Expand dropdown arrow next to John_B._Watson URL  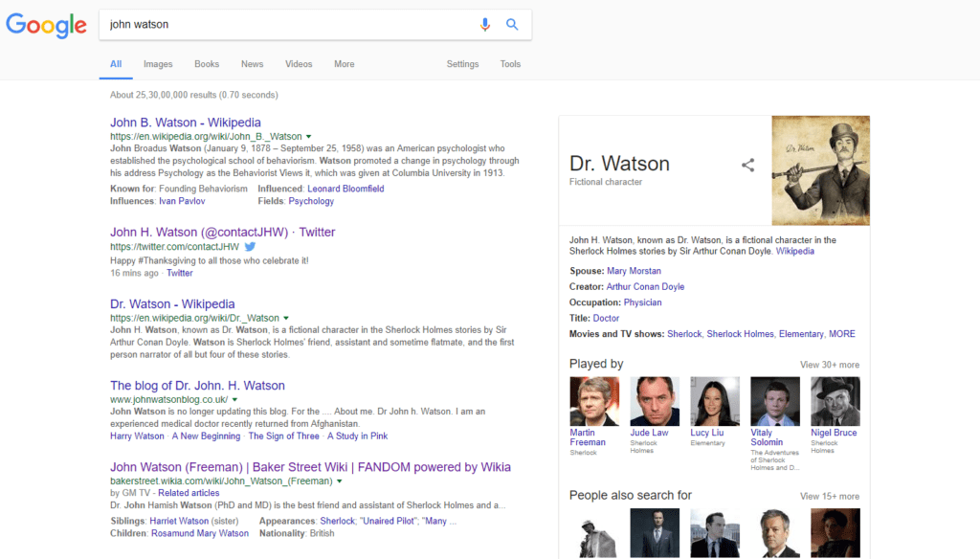click(309, 136)
